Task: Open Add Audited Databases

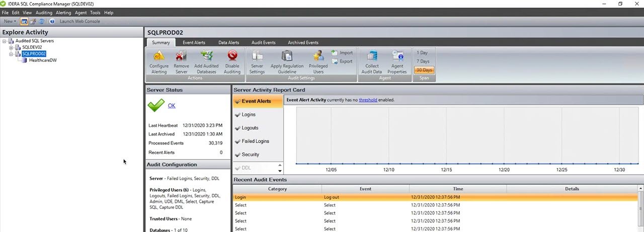Action: 206,62
